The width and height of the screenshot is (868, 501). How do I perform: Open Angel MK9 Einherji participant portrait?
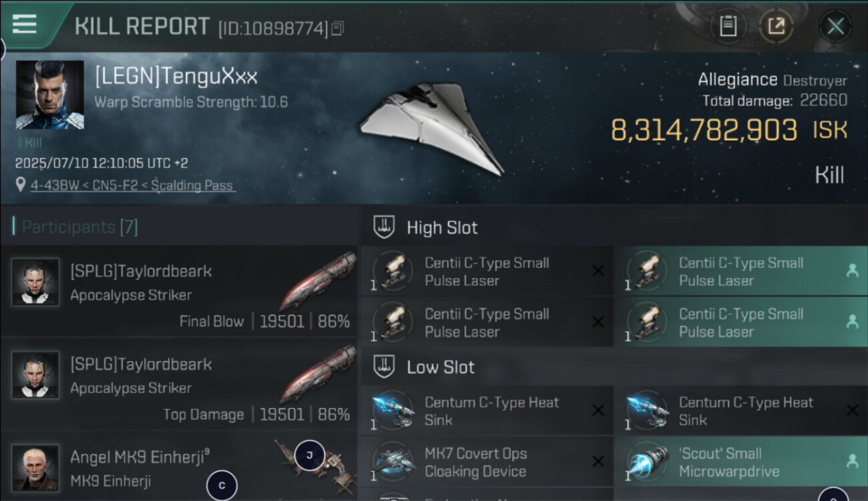click(x=35, y=469)
